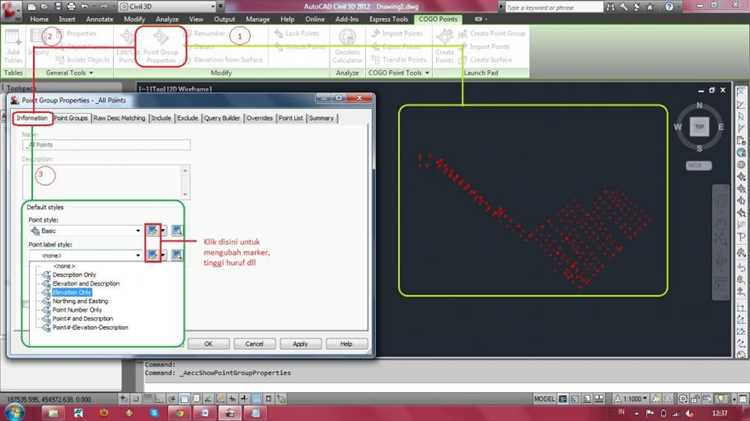Open the Windows Start menu

tap(14, 412)
